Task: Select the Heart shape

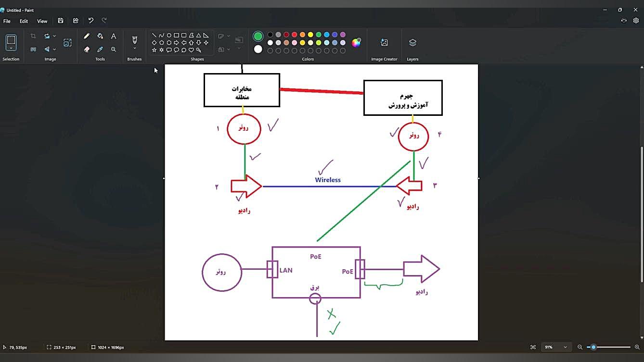Action: click(x=191, y=50)
